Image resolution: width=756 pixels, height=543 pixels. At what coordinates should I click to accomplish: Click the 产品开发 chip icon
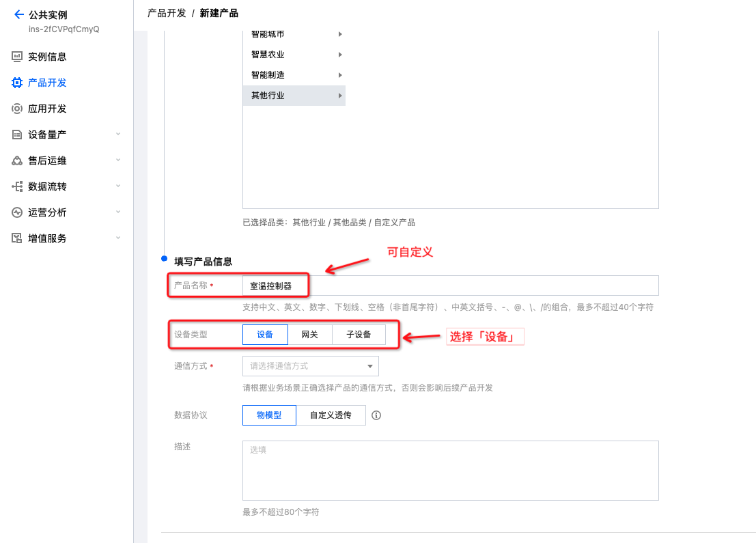[x=17, y=83]
